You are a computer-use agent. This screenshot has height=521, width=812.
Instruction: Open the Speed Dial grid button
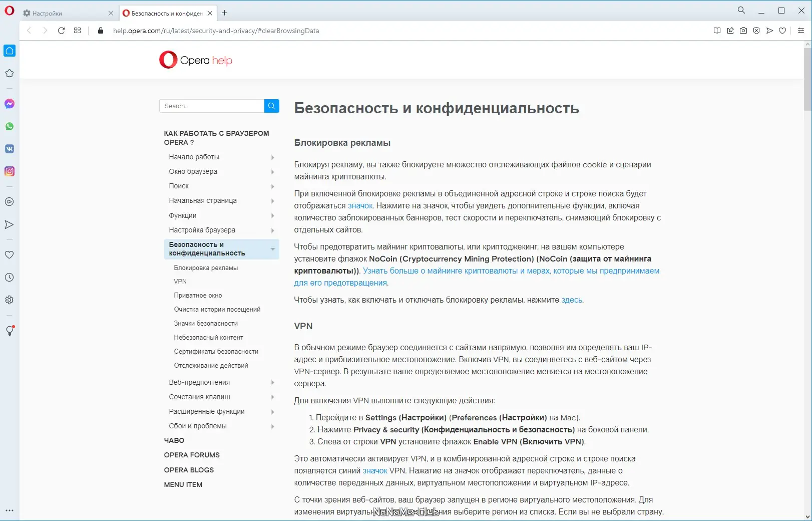point(77,31)
